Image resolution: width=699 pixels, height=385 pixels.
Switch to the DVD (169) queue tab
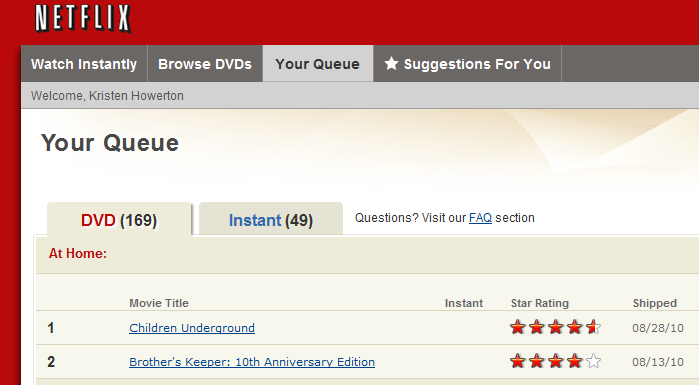[x=119, y=219]
